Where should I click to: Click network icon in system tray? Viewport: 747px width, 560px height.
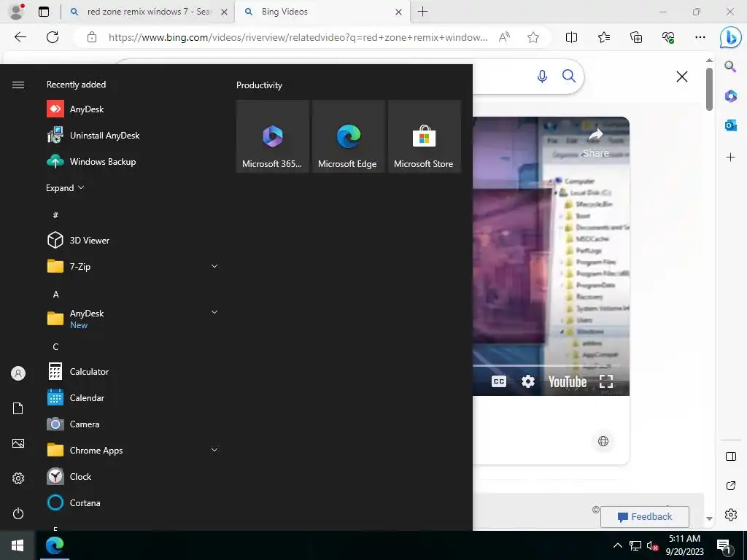point(635,545)
